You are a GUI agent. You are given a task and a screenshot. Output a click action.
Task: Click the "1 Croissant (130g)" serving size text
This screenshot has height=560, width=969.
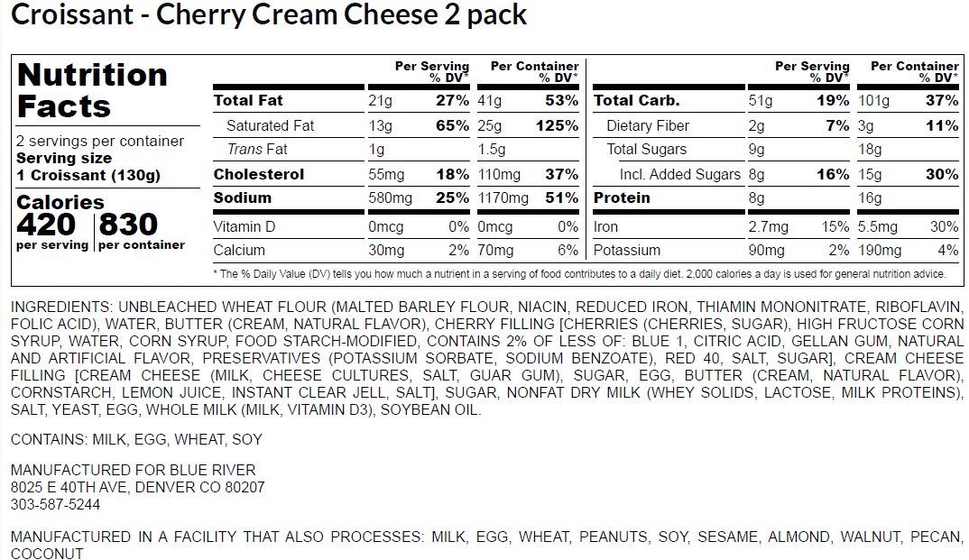click(88, 174)
